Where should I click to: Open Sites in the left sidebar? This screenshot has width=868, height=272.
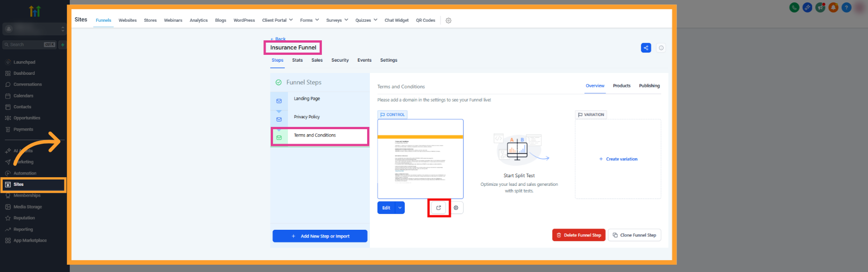point(34,185)
